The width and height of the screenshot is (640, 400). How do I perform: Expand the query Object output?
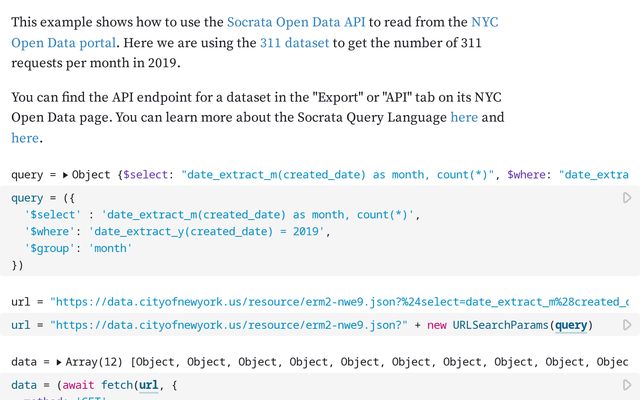pos(66,175)
